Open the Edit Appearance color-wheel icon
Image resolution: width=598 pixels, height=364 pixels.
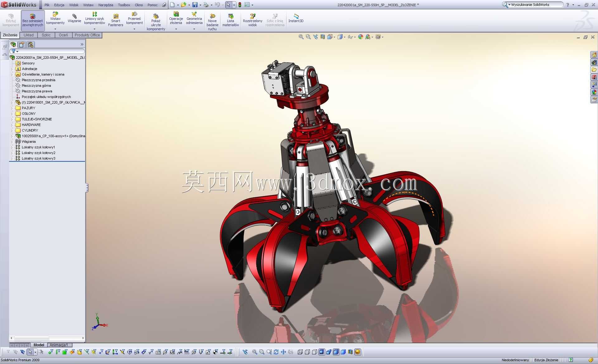361,37
